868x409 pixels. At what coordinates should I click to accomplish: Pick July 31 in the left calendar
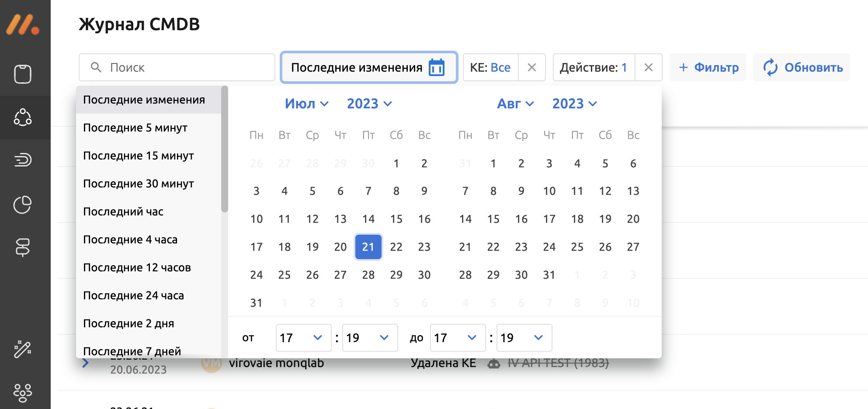coord(257,303)
